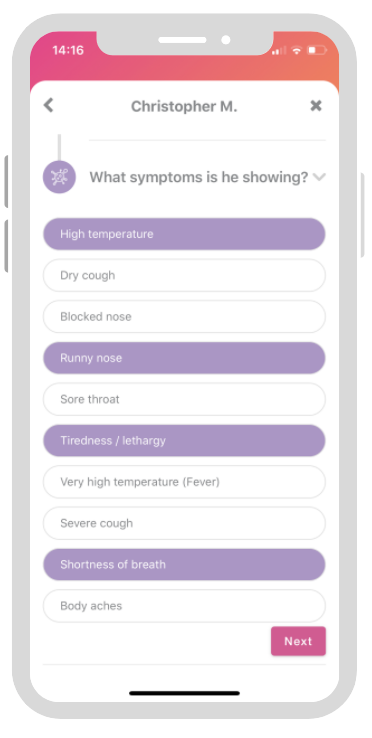Select the Blocked nose option
This screenshot has width=372, height=738.
184,317
